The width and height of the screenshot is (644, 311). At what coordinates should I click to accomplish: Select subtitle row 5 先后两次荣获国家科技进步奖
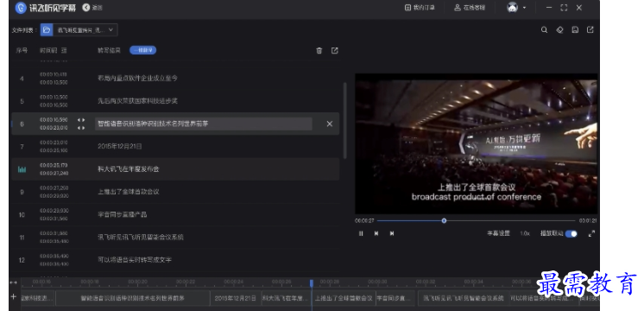(x=137, y=101)
